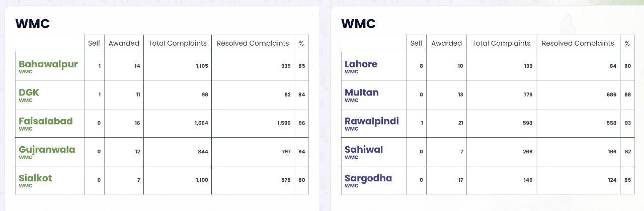Select Rawalpindi's awarded count of 21
The image size is (644, 211).
(x=460, y=123)
